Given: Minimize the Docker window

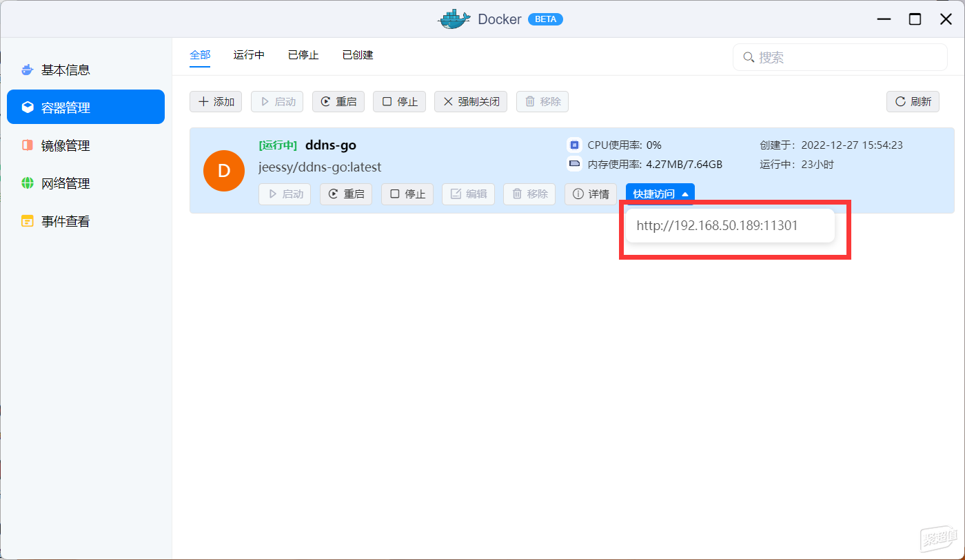Looking at the screenshot, I should [x=884, y=19].
